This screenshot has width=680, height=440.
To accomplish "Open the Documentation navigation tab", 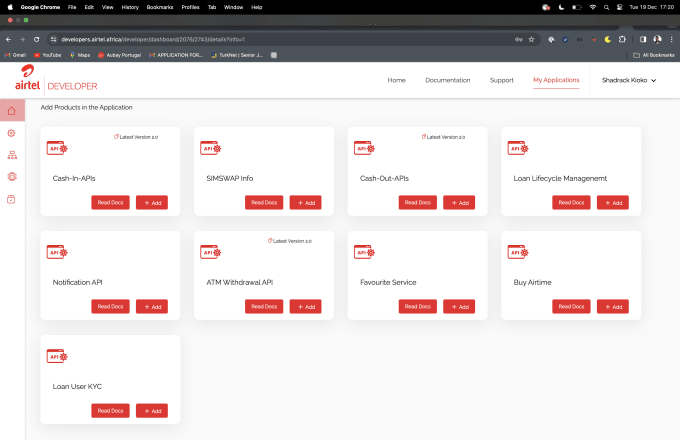I will [448, 80].
